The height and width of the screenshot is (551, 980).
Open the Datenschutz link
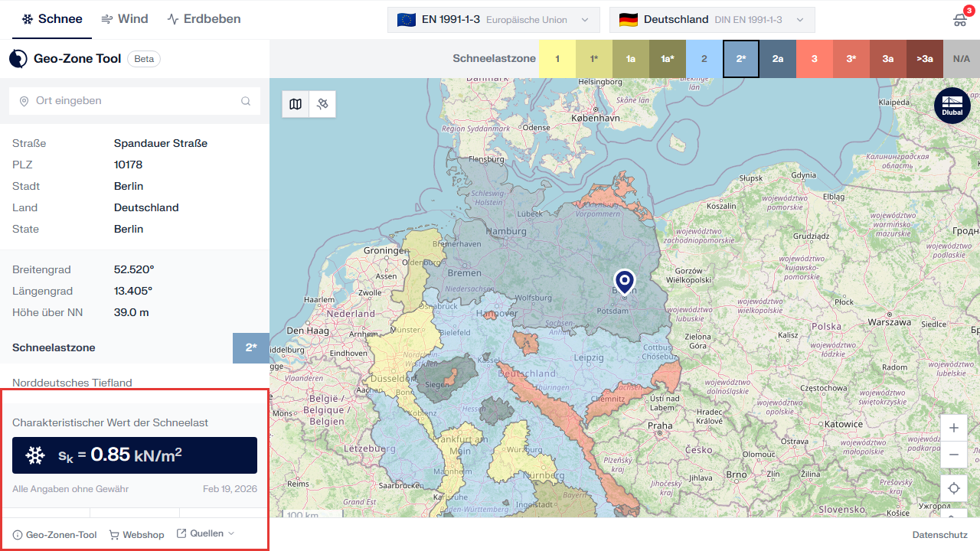[x=939, y=535]
